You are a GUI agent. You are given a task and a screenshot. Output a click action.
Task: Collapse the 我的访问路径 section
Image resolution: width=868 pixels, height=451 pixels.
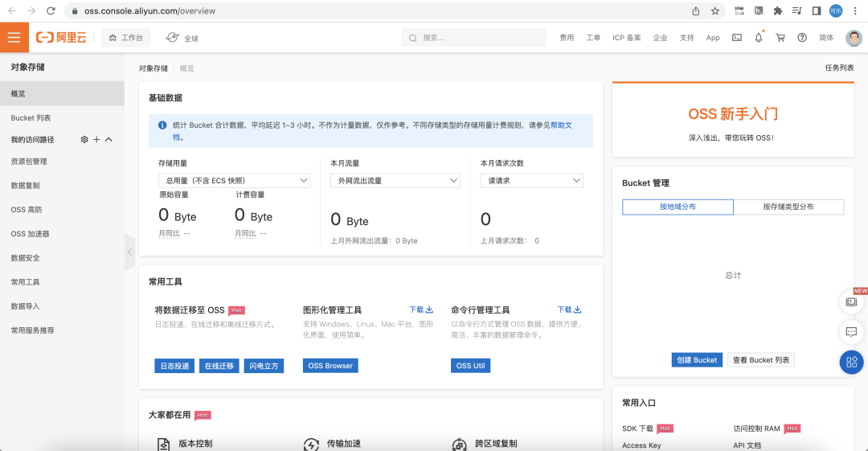coord(109,140)
